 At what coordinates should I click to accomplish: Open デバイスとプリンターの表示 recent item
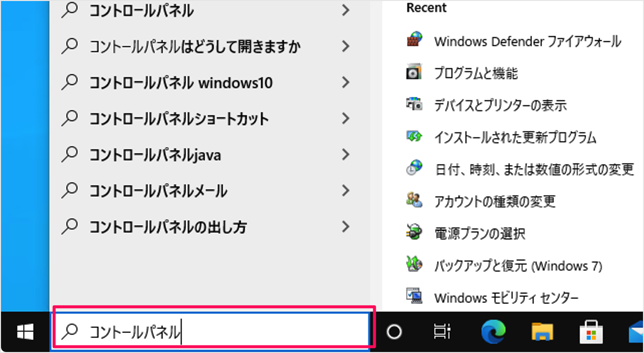501,105
